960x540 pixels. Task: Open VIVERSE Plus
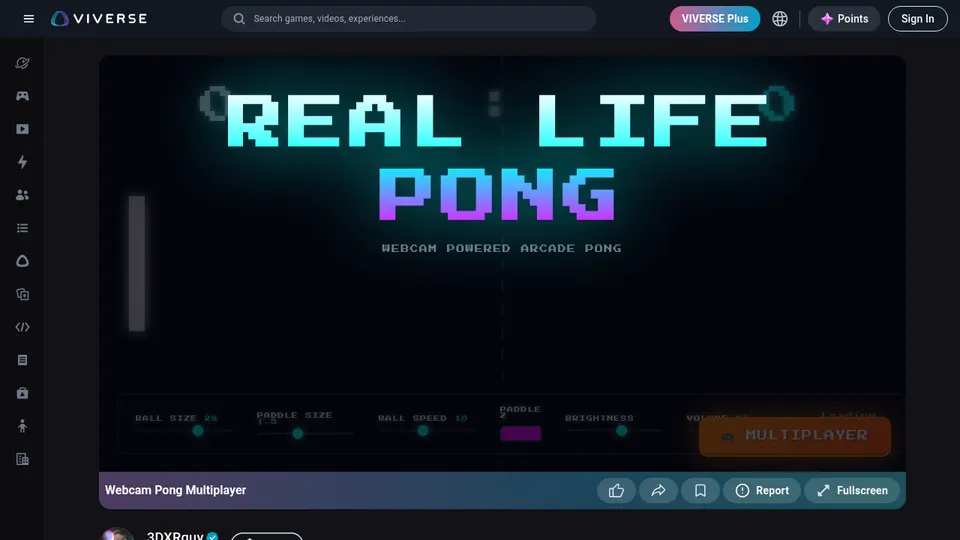point(714,18)
